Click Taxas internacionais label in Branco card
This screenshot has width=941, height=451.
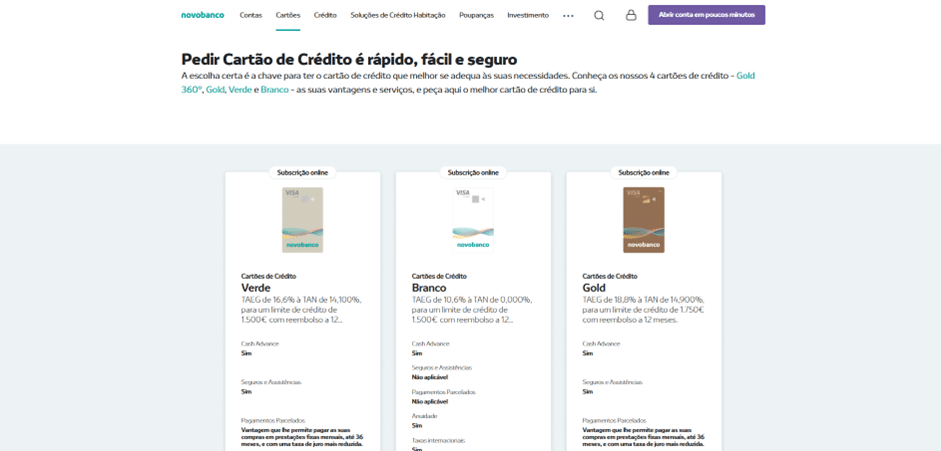438,440
